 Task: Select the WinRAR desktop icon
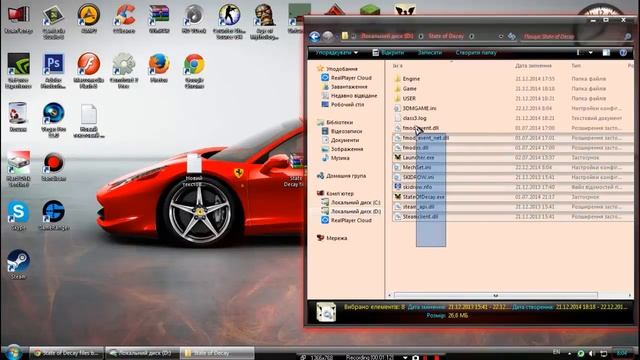(159, 19)
